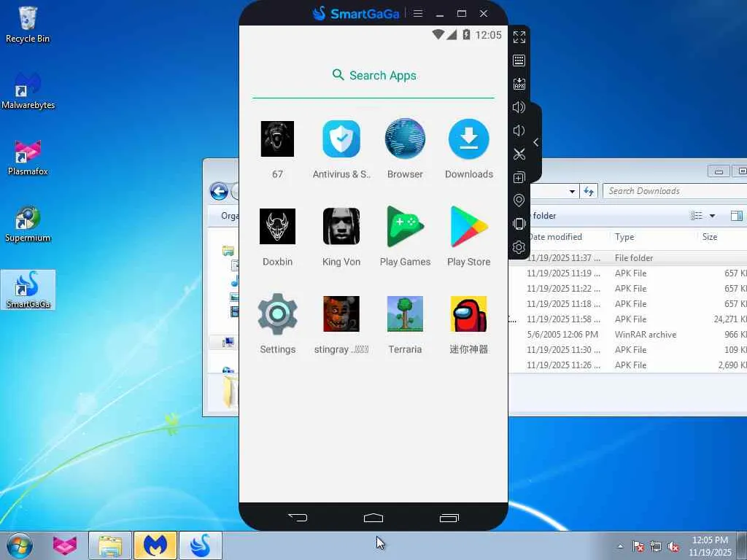747x560 pixels.
Task: Launch Play Games
Action: coord(405,227)
